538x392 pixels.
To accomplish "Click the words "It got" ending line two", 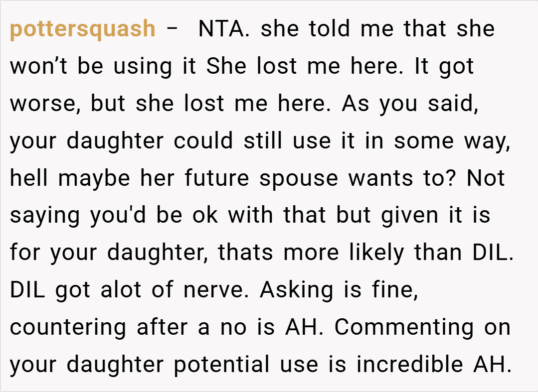I will click(x=444, y=66).
